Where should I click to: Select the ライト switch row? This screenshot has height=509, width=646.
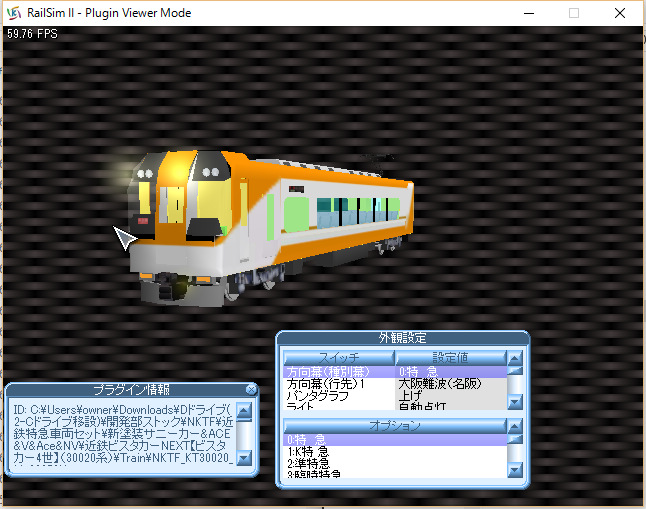(339, 406)
